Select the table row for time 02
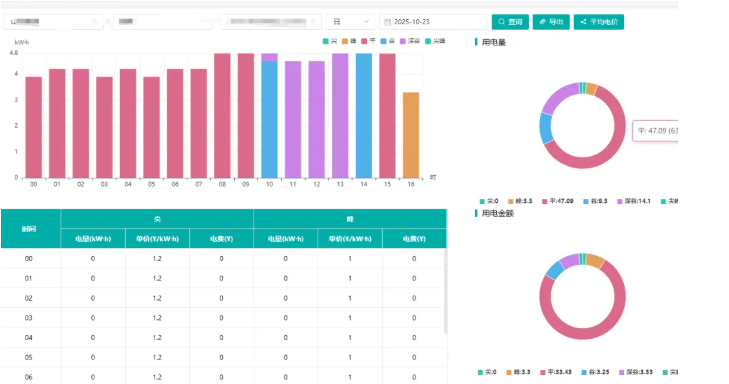 pos(223,298)
